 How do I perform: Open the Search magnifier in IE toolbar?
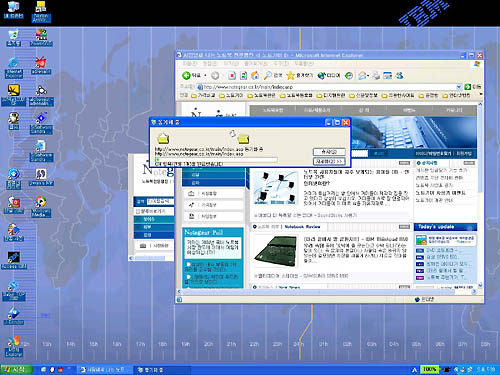[x=267, y=76]
